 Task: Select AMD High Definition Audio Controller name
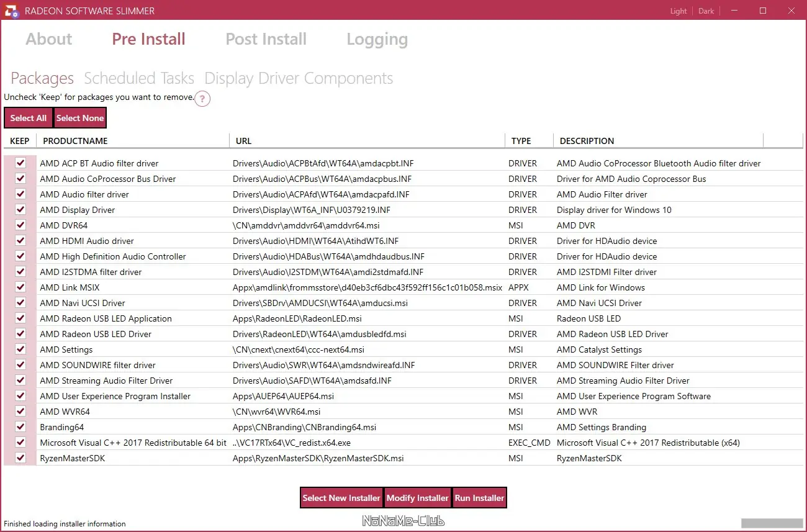(x=113, y=256)
